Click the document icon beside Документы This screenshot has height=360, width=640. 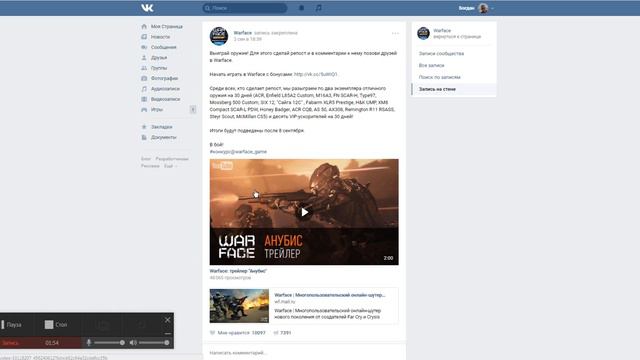[x=144, y=138]
